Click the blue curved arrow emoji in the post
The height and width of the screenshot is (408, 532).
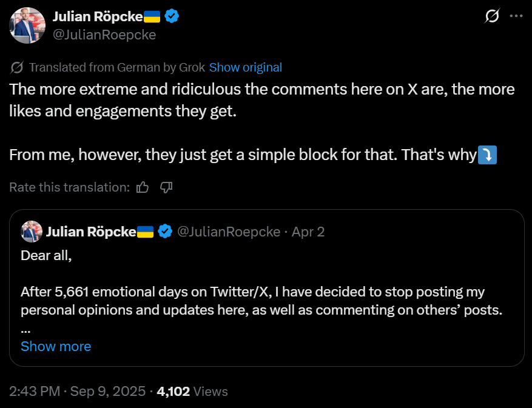488,155
